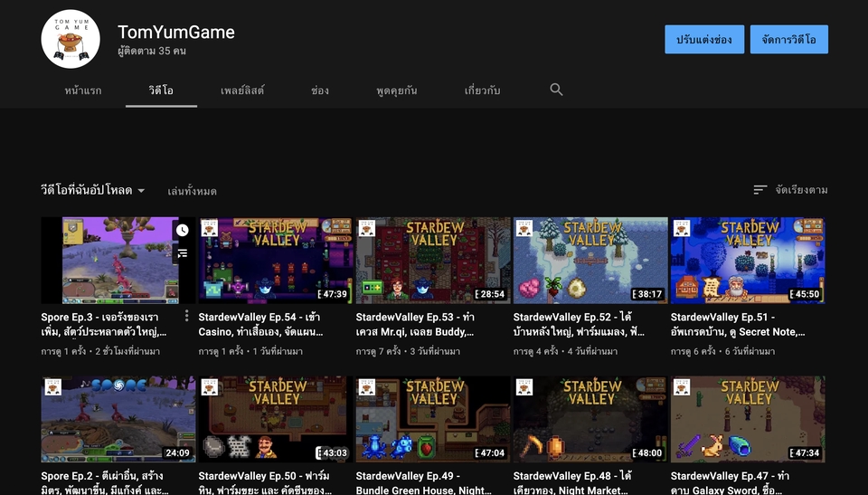Click the StardewValley Ep.52 title

coord(579,324)
